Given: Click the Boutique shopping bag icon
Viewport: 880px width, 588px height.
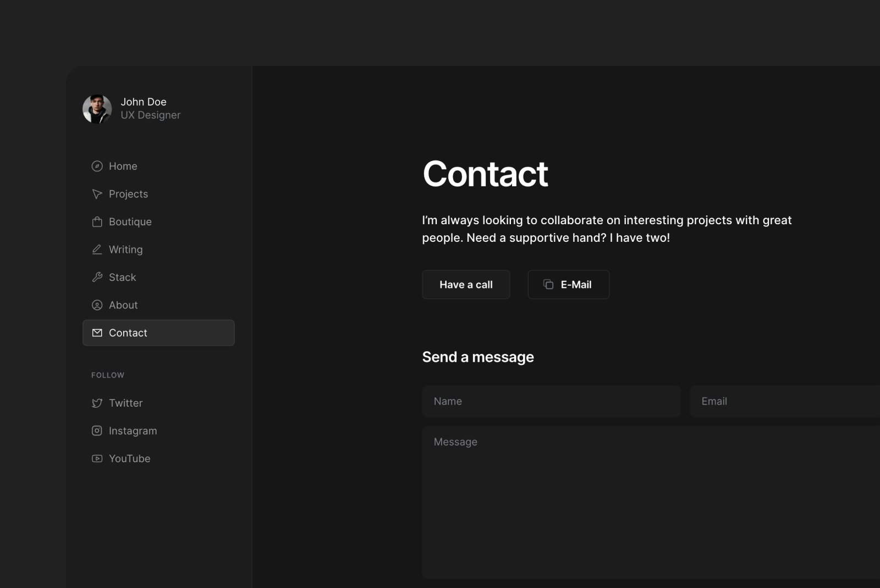Looking at the screenshot, I should [x=97, y=221].
